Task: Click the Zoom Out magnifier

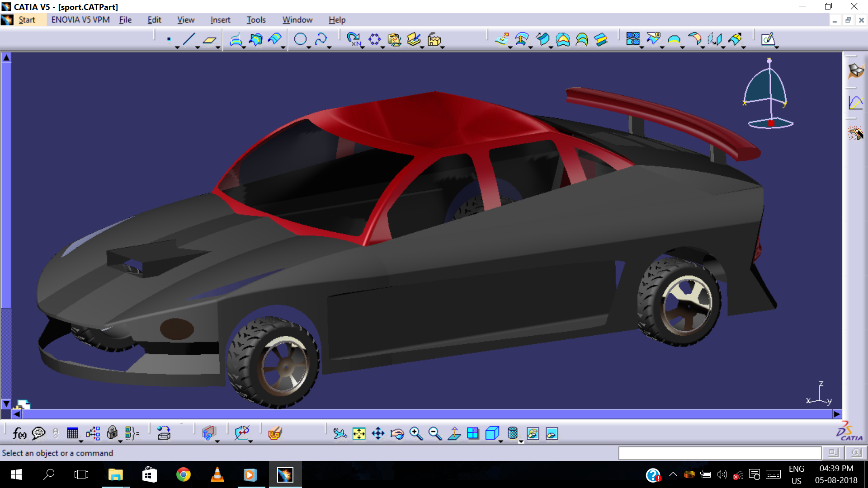Action: click(435, 434)
